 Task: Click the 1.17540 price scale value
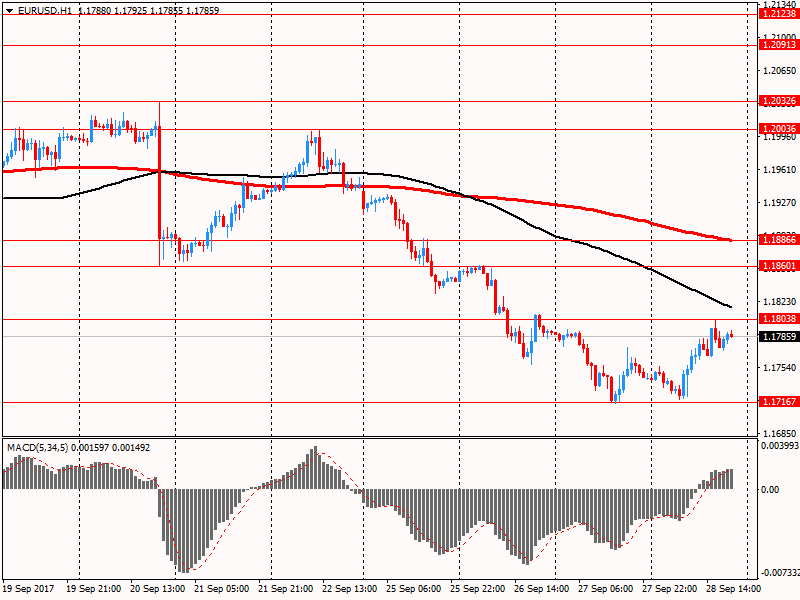tap(779, 367)
